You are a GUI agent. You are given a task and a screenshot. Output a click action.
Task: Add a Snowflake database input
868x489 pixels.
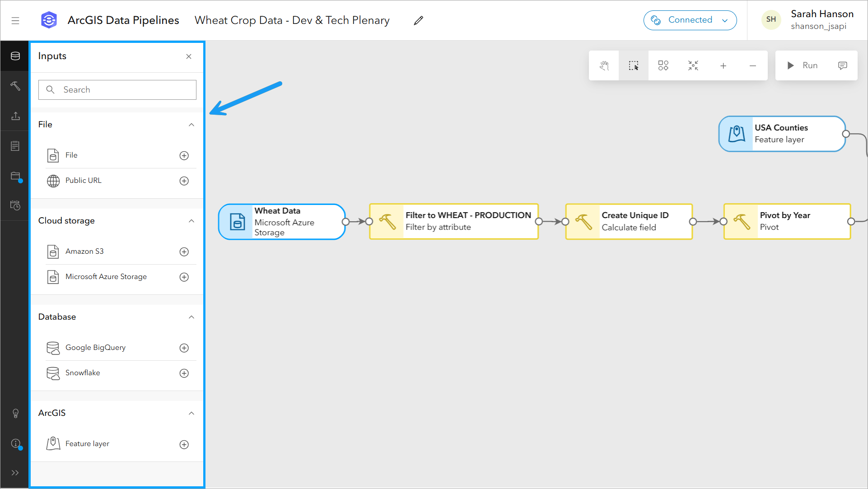[184, 373]
